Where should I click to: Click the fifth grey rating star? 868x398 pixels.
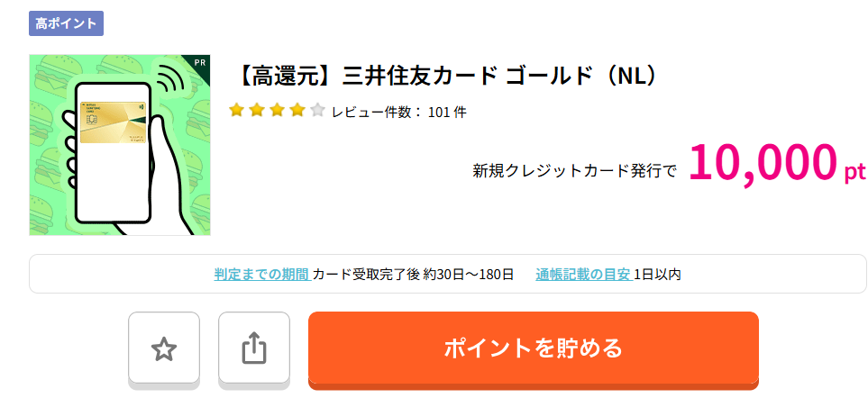[x=317, y=110]
